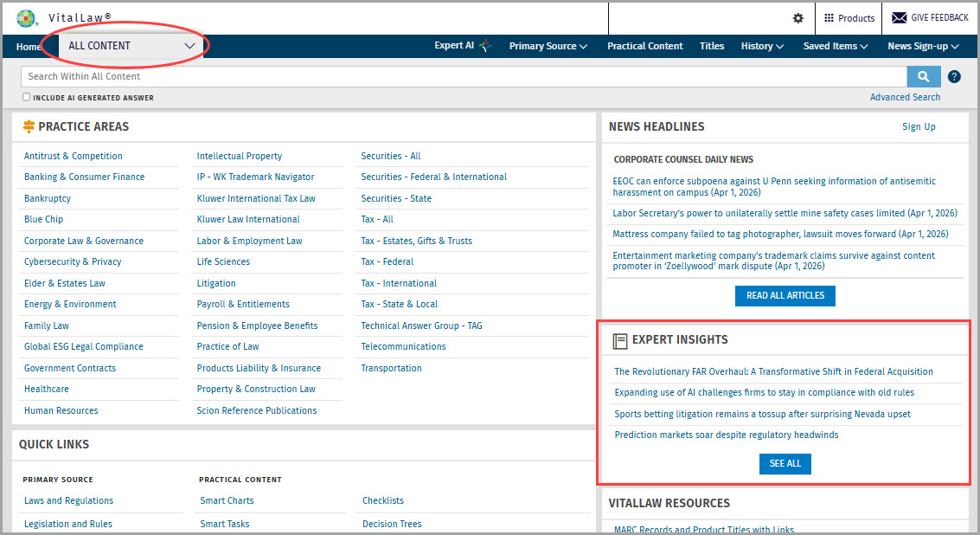The image size is (980, 535).
Task: Click the VitalLaw globe logo
Action: click(26, 18)
